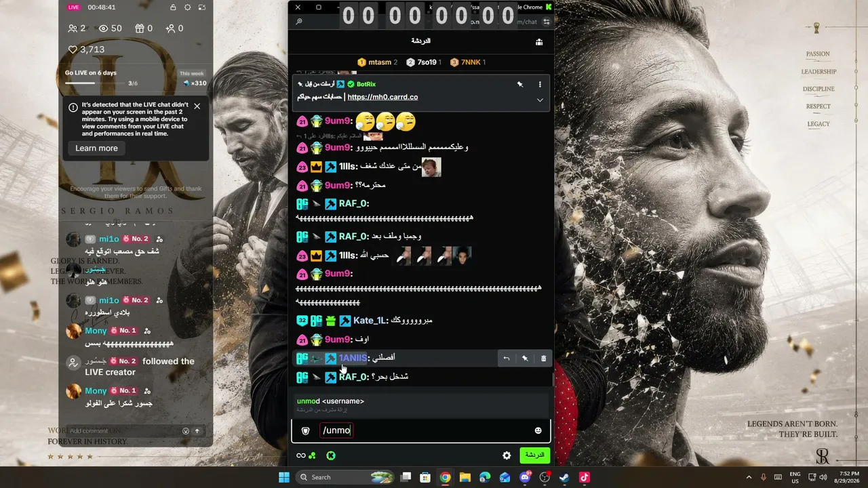Click the heart likes count 3,713
Image resolution: width=868 pixels, height=488 pixels.
tap(86, 49)
